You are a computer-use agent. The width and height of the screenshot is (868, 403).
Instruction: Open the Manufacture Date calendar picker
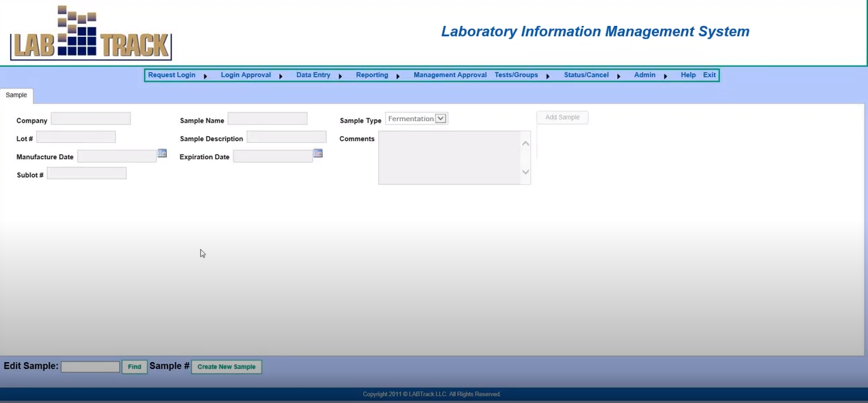(x=162, y=153)
